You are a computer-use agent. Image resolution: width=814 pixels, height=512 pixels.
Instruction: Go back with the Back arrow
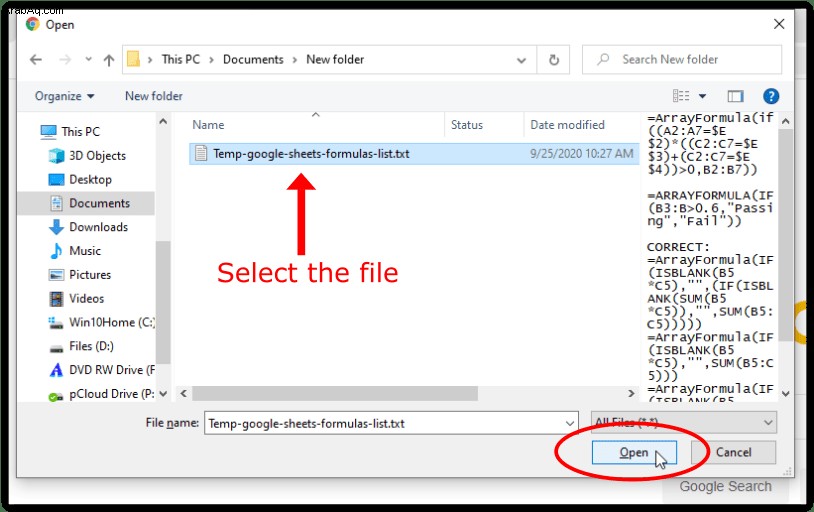(36, 60)
